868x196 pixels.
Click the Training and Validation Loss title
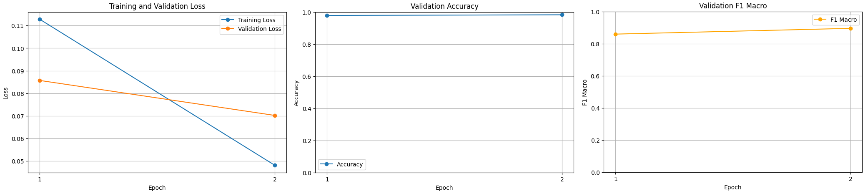click(x=157, y=6)
